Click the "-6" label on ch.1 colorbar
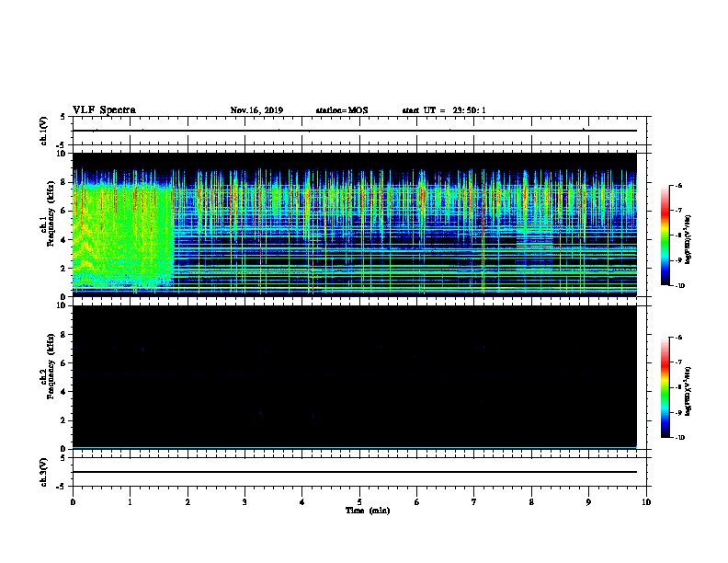This screenshot has height=563, width=728. tap(678, 185)
